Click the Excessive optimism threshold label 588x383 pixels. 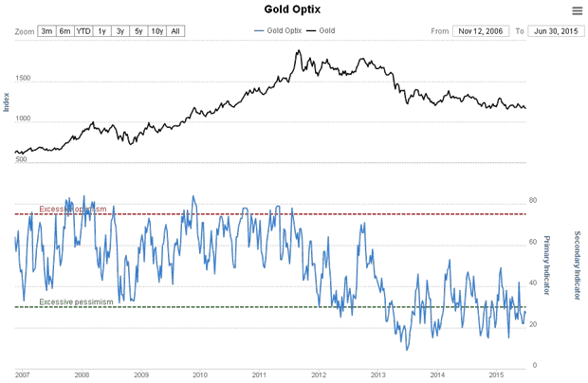coord(73,209)
